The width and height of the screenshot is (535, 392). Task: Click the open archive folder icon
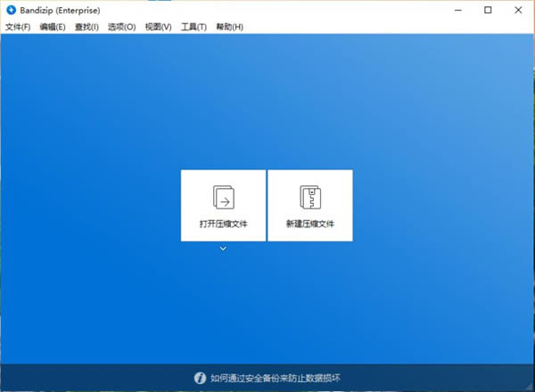coord(223,196)
